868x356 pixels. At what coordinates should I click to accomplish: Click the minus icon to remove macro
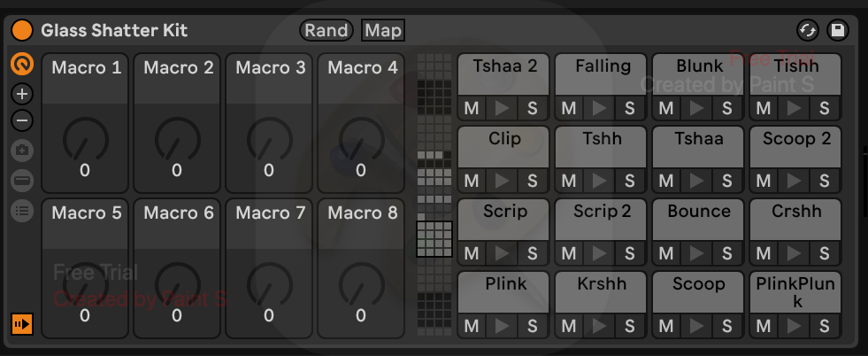pyautogui.click(x=23, y=120)
